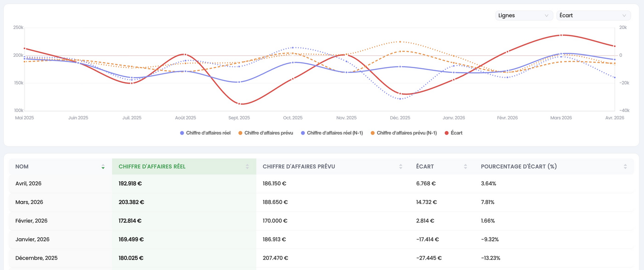Select the Avril, 2026 table row

(321, 183)
